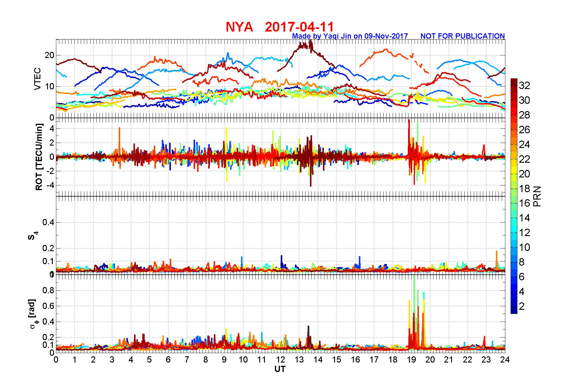Click inside the S4 scintillation plot panel

[x=280, y=235]
